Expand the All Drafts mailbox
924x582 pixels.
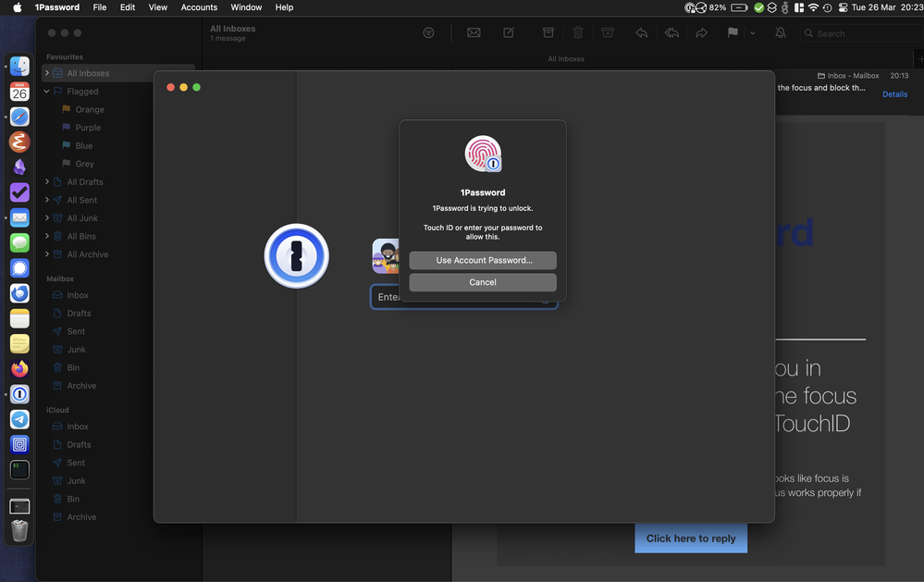[47, 182]
